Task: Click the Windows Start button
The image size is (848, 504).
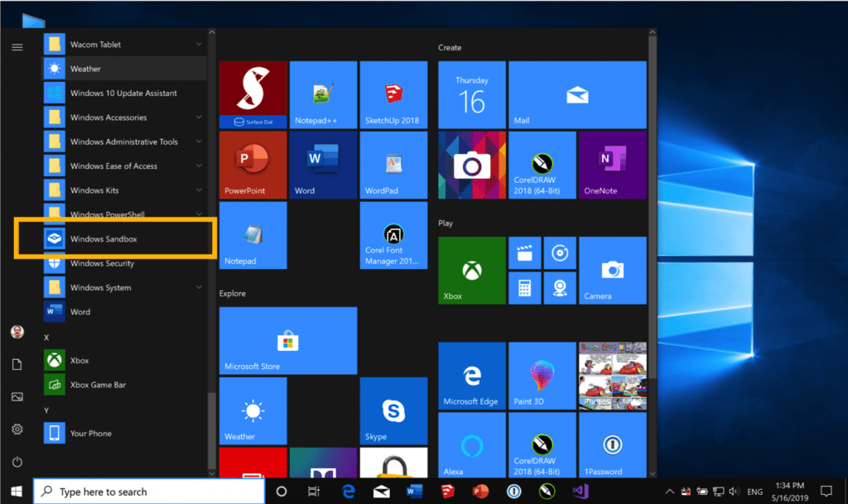Action: click(x=17, y=492)
